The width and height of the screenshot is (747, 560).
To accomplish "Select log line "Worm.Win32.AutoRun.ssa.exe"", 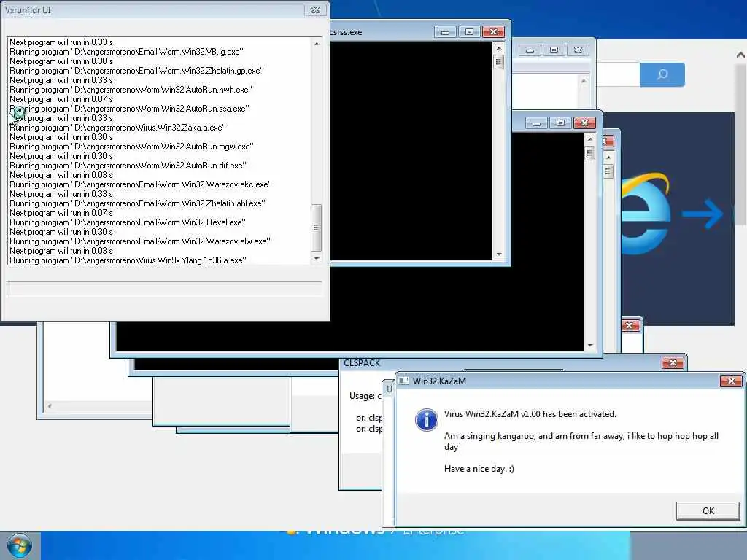I will pos(129,109).
